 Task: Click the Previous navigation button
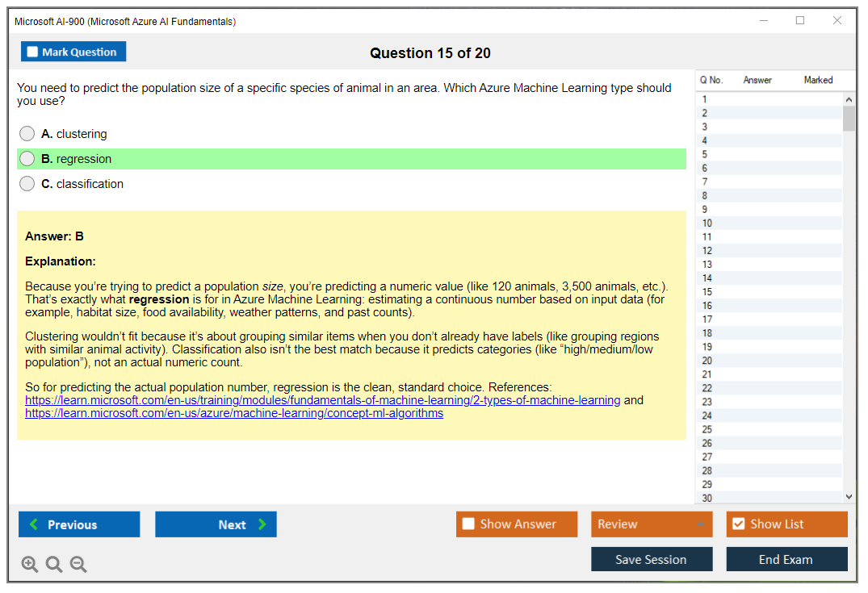coord(78,524)
